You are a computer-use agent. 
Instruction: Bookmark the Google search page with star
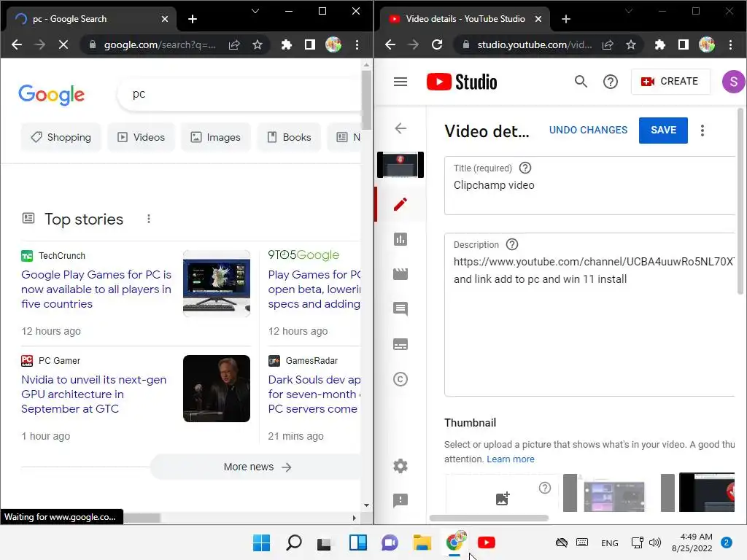pos(258,44)
